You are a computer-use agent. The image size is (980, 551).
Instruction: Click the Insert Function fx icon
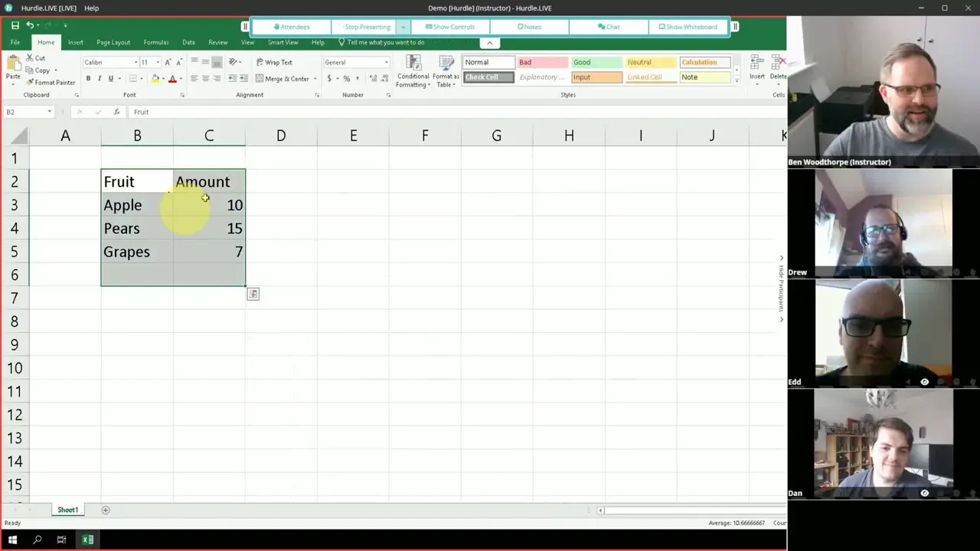point(116,112)
